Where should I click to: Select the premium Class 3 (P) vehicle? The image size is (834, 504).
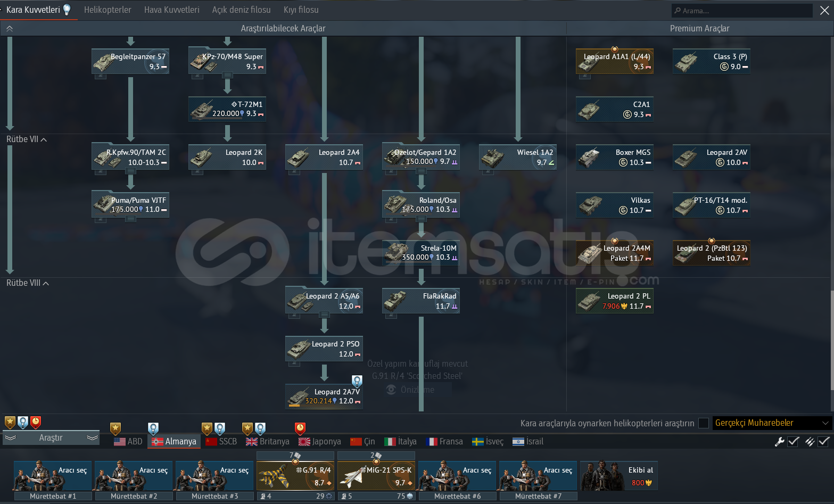pos(712,61)
